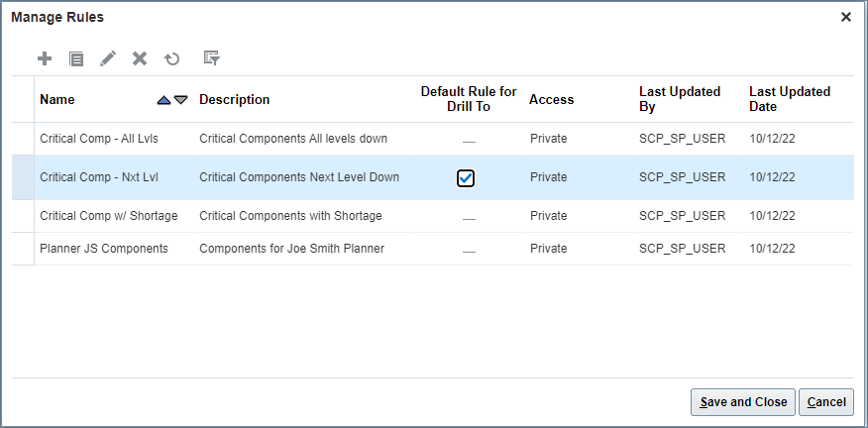This screenshot has height=428, width=868.
Task: Open the Query By Example filter icon
Action: click(211, 58)
